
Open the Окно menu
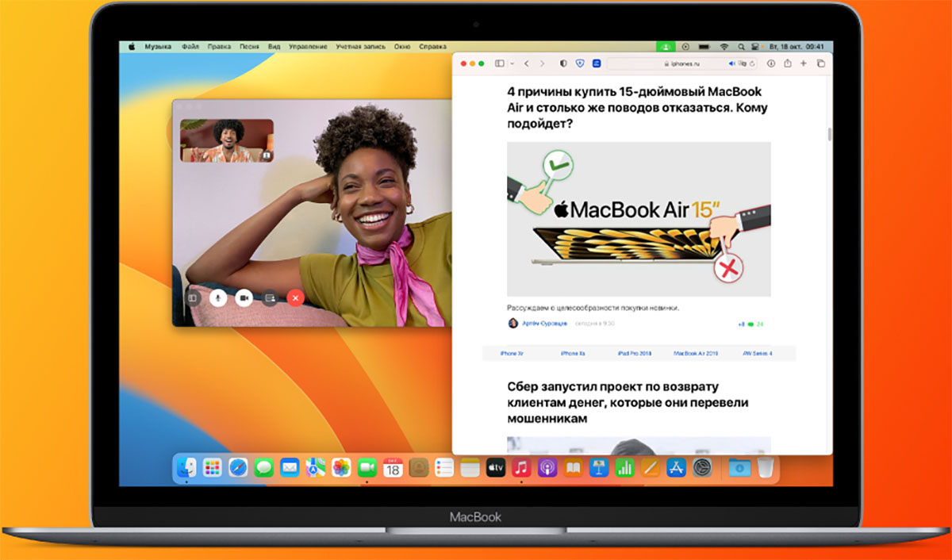pos(402,47)
